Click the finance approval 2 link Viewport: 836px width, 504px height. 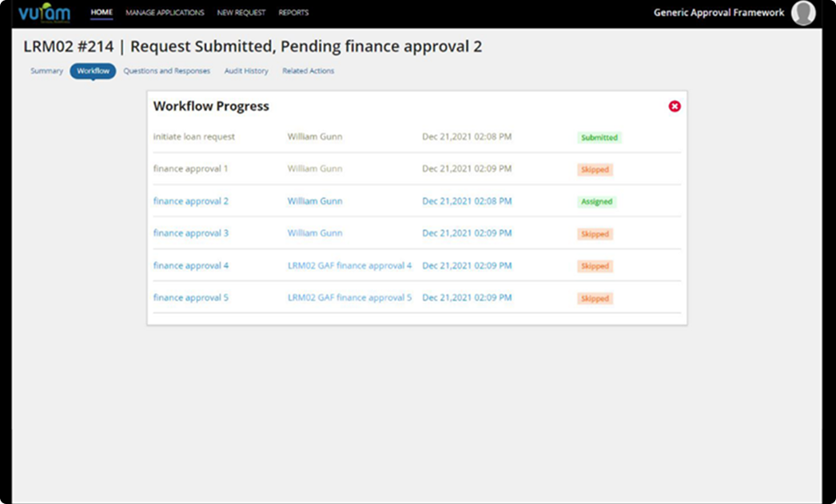pyautogui.click(x=191, y=201)
